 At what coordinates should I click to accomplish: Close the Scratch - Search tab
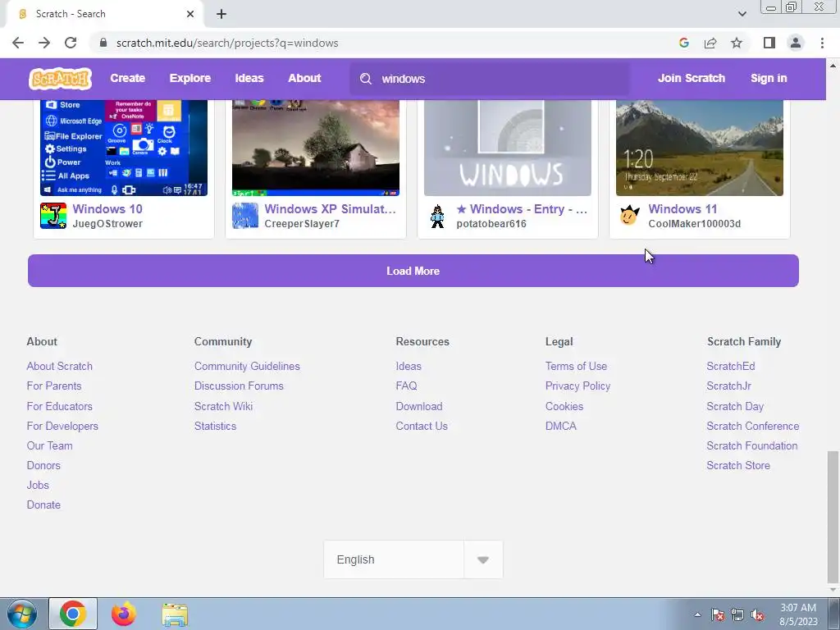[x=190, y=14]
